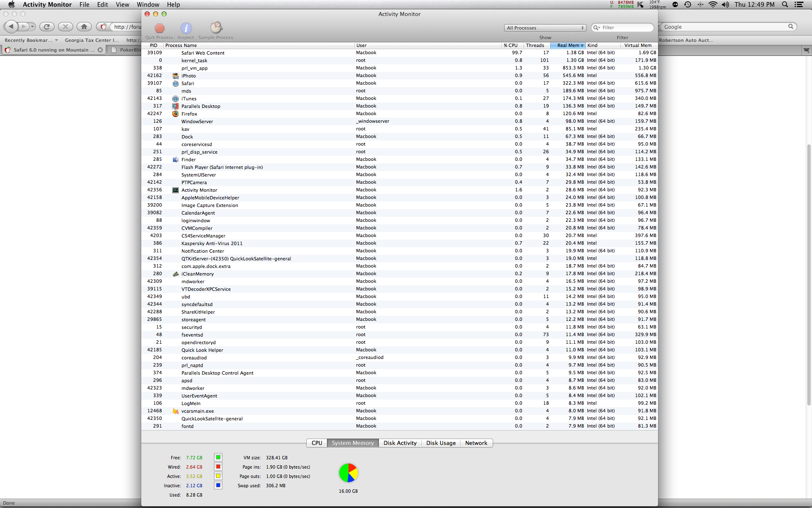Screen dimensions: 812x508
Task: Click the Kaspersky K menu bar icon
Action: [641, 5]
